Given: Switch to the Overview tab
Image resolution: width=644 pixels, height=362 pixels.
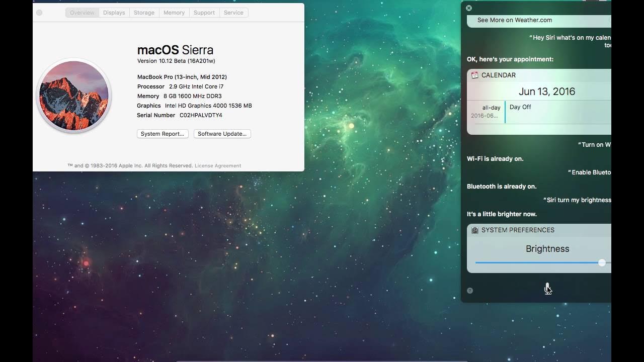Looking at the screenshot, I should pyautogui.click(x=82, y=13).
